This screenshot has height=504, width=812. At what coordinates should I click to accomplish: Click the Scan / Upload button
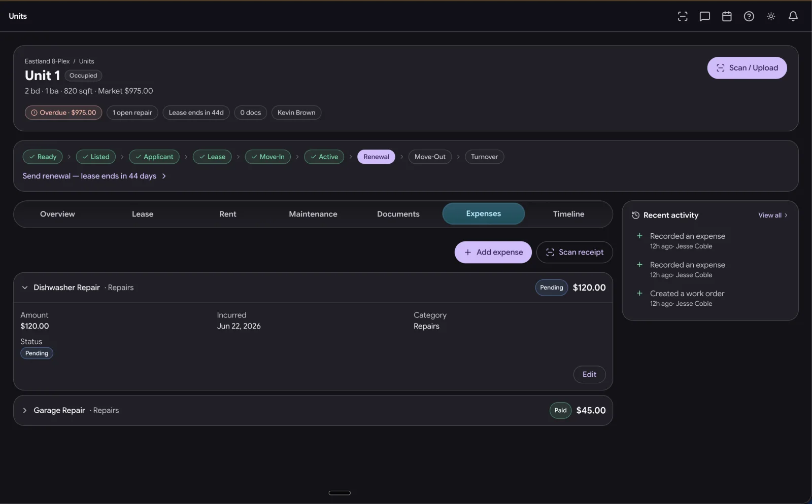coord(747,68)
